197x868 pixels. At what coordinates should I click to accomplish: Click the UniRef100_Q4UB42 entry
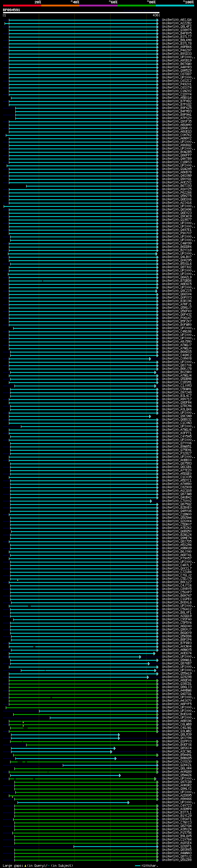[176, 497]
